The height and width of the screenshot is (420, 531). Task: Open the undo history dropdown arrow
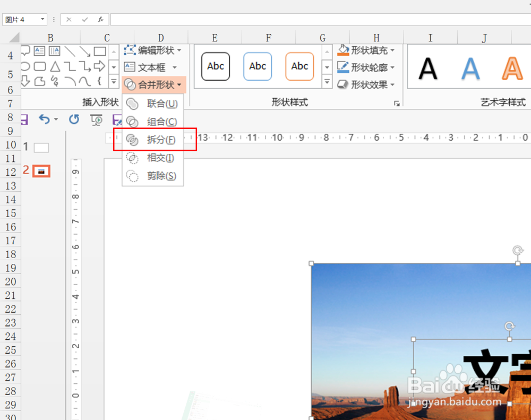pyautogui.click(x=56, y=119)
